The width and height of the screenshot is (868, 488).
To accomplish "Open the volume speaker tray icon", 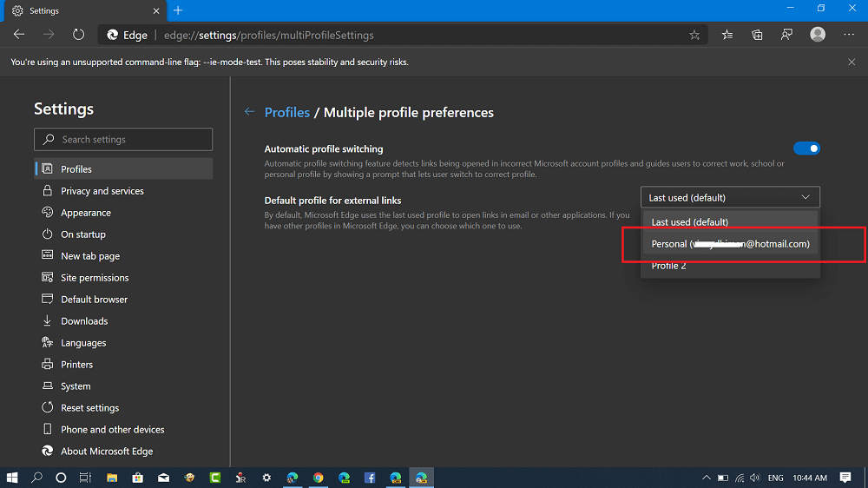I will (x=755, y=478).
